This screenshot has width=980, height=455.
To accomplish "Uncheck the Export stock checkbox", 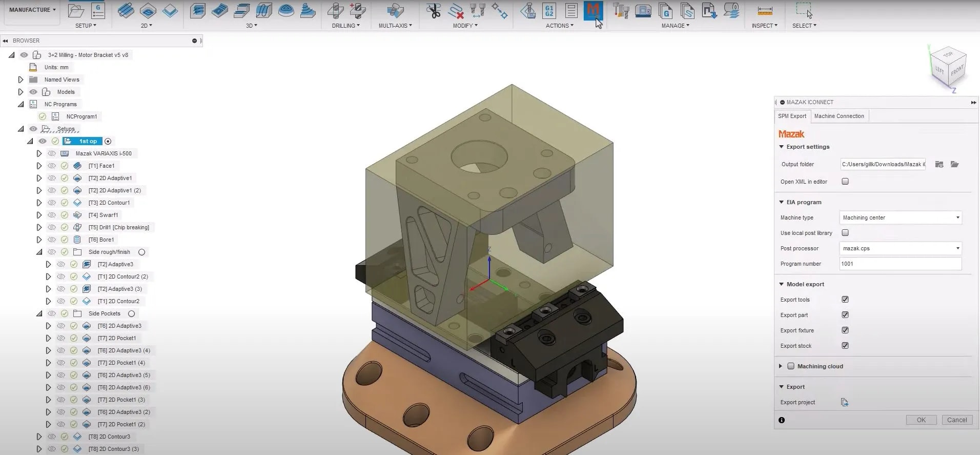I will tap(845, 346).
